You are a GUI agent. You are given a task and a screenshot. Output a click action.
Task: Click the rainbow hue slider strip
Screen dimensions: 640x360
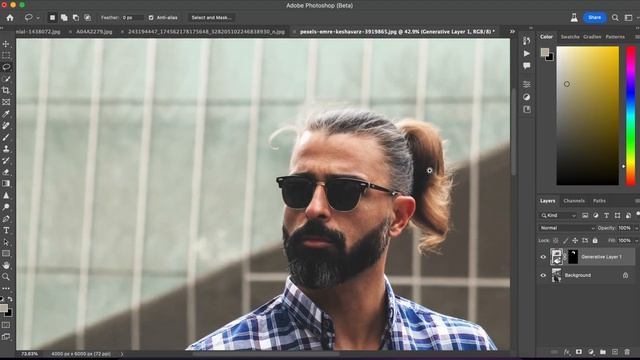coord(631,116)
